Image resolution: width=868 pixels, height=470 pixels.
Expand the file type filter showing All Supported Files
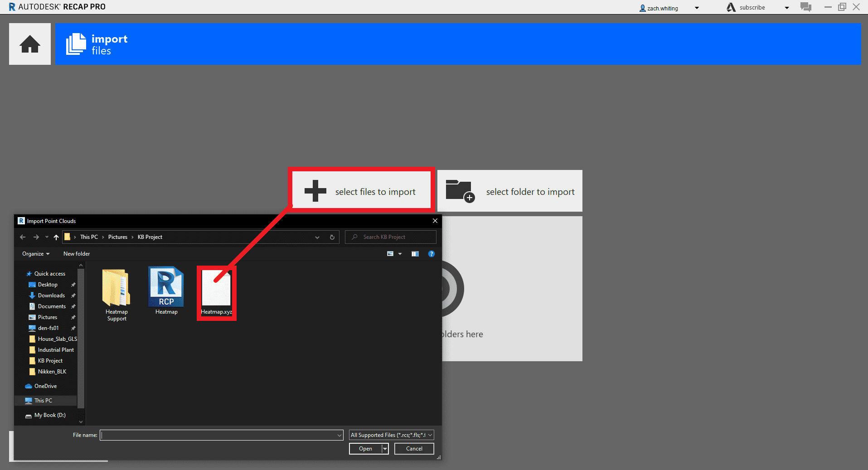[x=429, y=435]
